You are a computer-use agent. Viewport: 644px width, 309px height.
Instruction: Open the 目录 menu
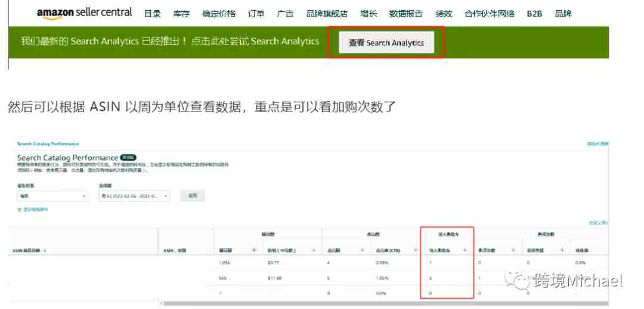153,14
